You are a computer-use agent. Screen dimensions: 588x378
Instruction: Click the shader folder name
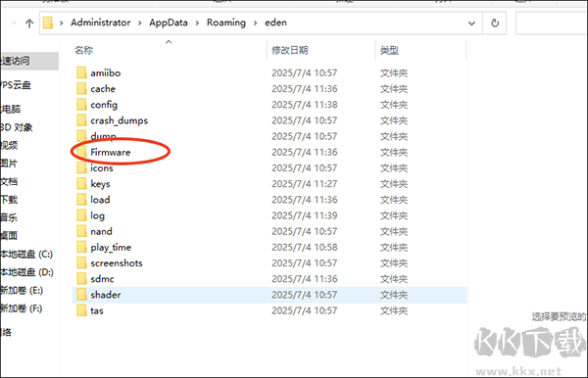(x=106, y=295)
